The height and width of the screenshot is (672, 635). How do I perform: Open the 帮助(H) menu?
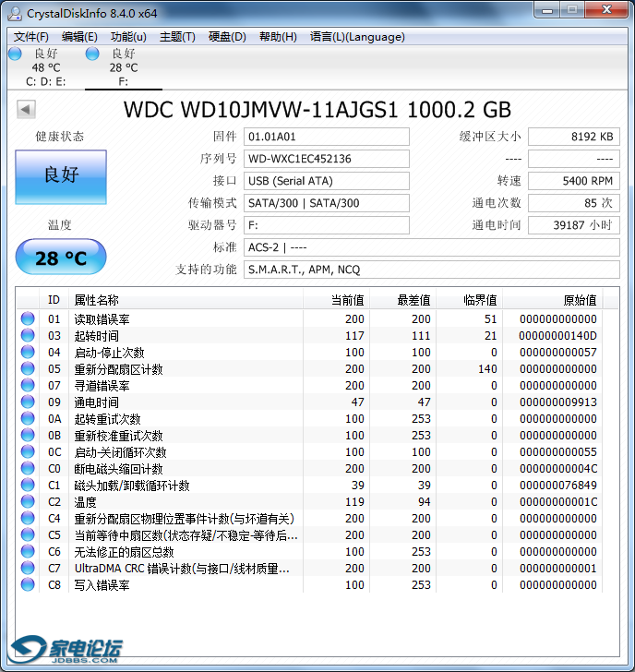278,37
